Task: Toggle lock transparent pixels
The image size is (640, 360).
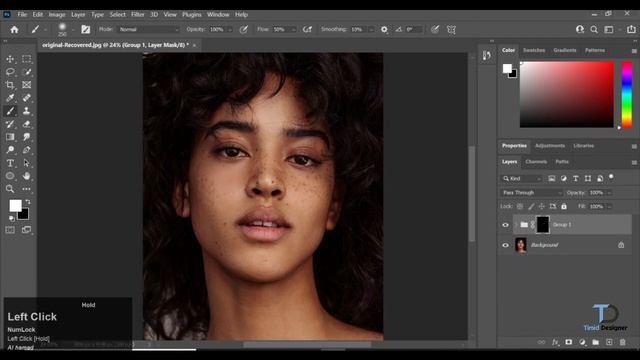Action: pyautogui.click(x=520, y=207)
